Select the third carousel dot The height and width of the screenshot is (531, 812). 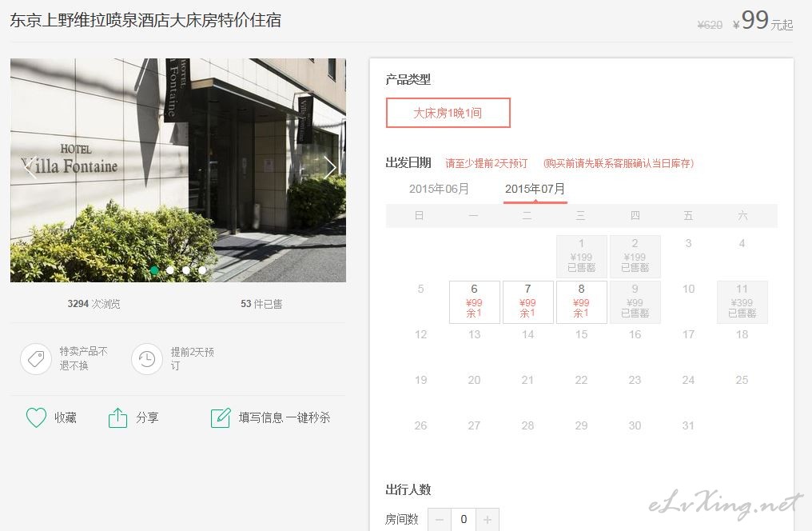pos(186,270)
